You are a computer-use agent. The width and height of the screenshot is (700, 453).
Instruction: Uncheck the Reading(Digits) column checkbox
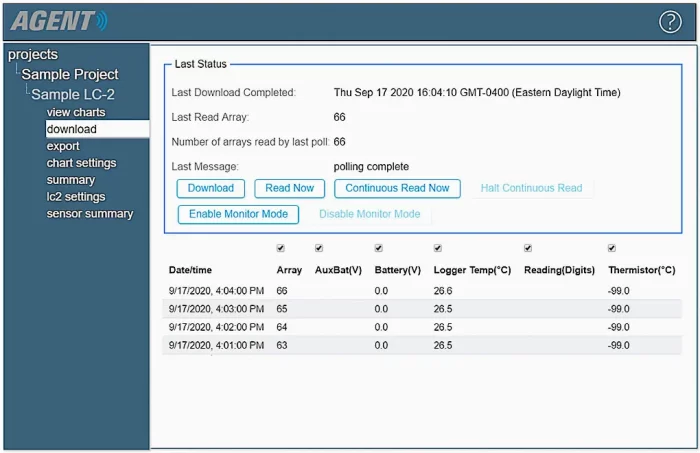coord(528,248)
